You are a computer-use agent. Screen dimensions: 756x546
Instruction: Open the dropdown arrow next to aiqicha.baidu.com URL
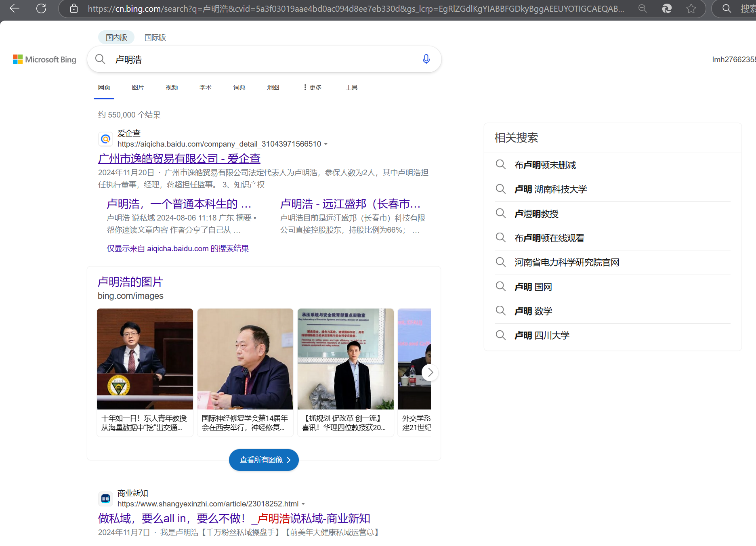coord(326,144)
